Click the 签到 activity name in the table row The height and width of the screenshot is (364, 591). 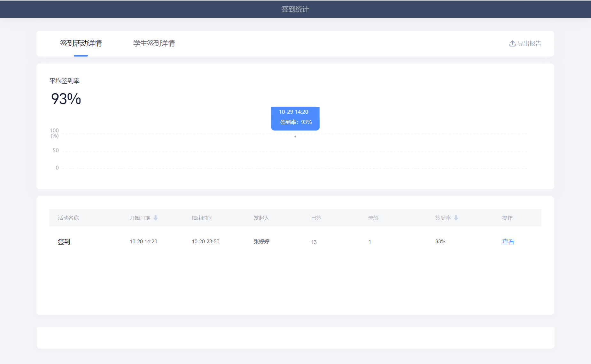(64, 242)
